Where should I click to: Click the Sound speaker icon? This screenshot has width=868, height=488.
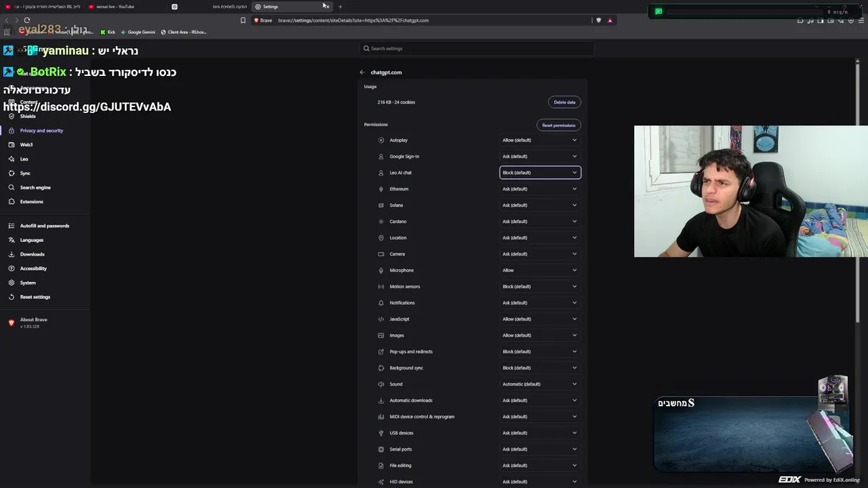click(x=381, y=384)
